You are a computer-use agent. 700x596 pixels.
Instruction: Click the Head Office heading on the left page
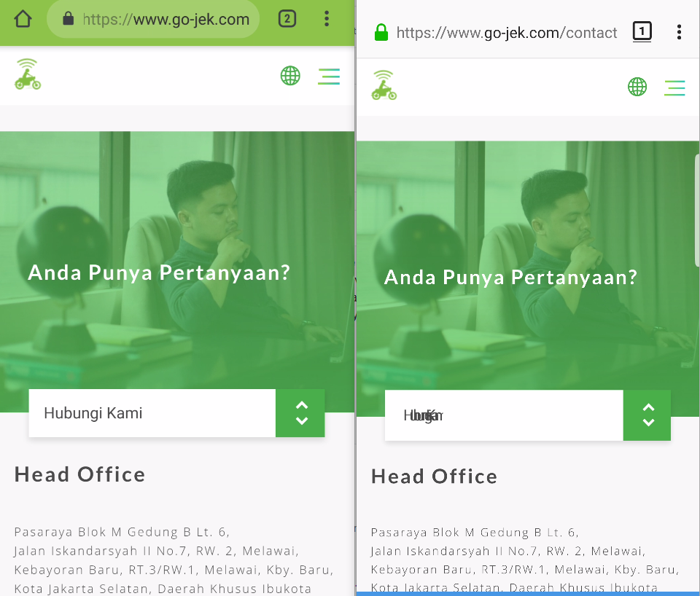click(79, 474)
